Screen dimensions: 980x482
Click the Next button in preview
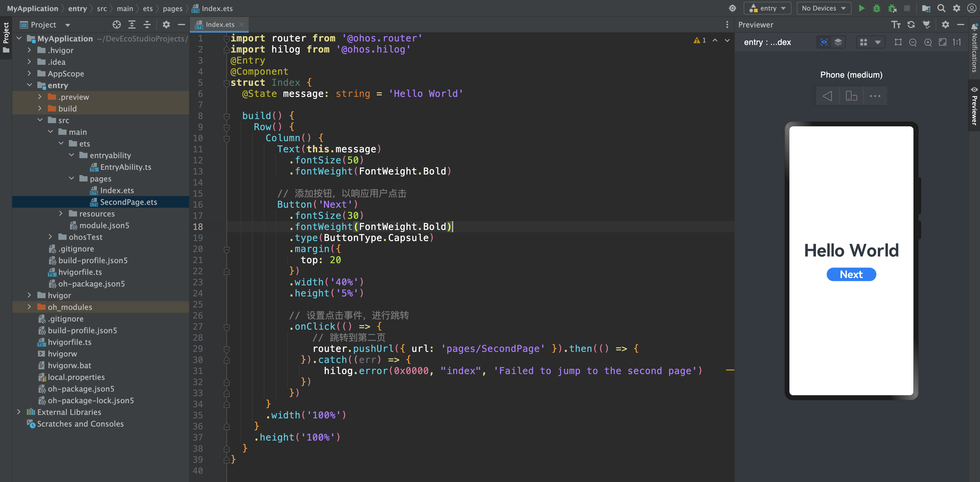851,274
